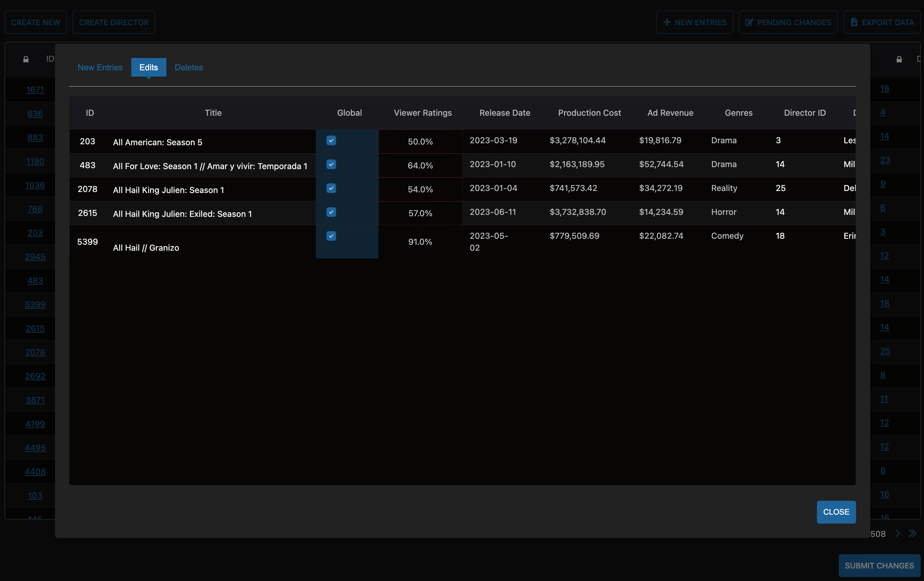Uncheck Global for All American: Season 5

(331, 141)
